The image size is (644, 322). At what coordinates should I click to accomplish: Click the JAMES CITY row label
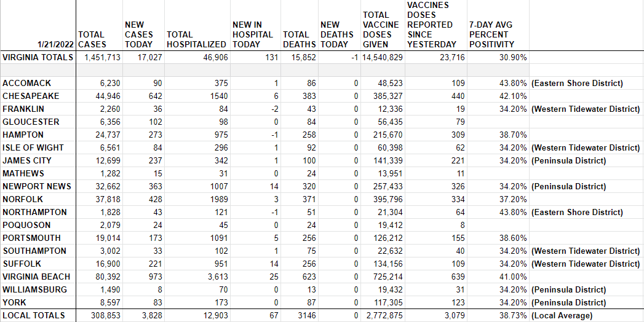27,161
